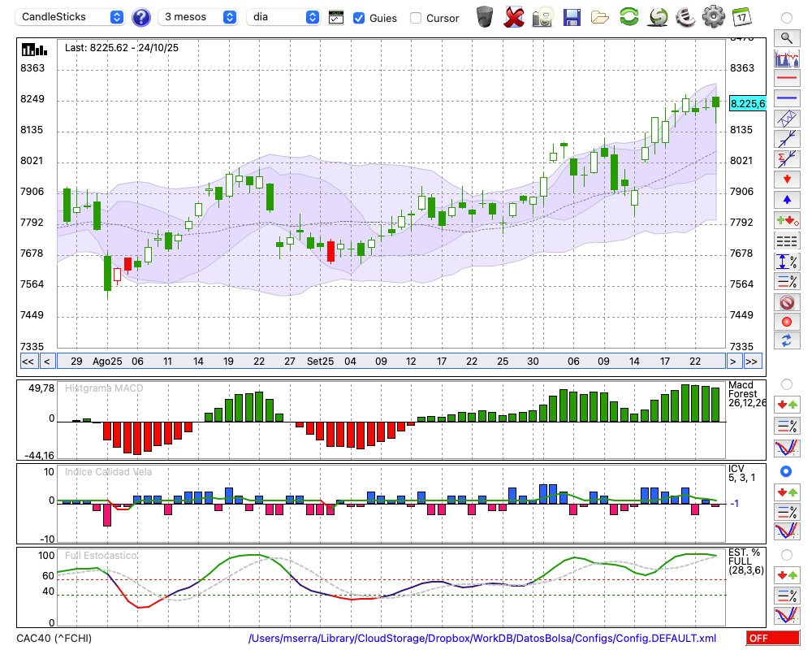Image resolution: width=812 pixels, height=650 pixels.
Task: Take a chart snapshot with the camera icon
Action: 542,17
